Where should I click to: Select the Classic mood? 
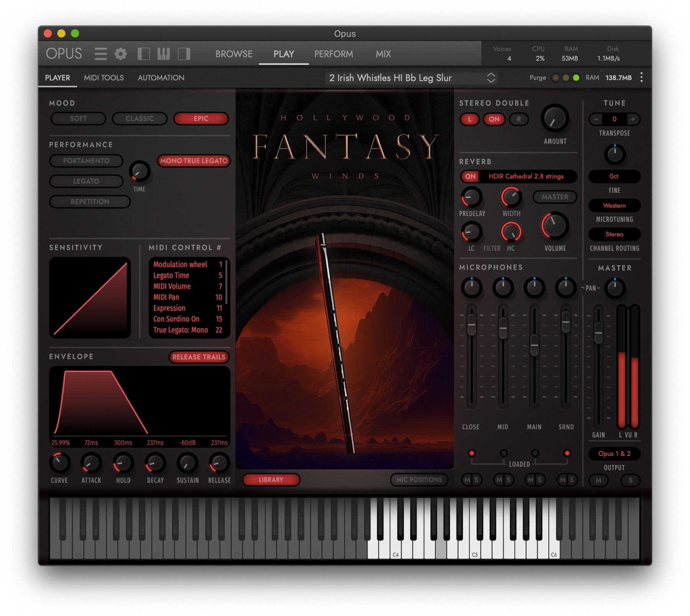point(140,119)
